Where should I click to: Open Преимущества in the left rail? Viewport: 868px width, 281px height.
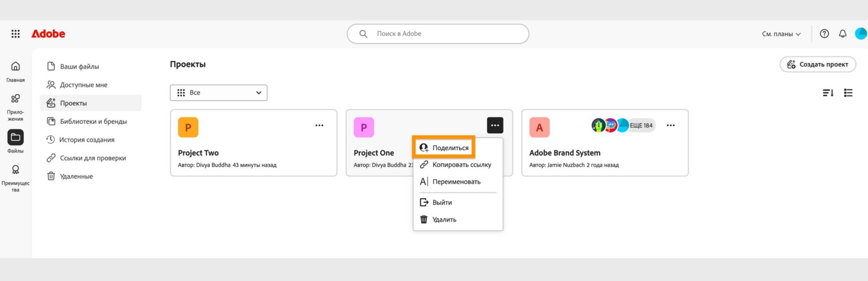point(15,178)
